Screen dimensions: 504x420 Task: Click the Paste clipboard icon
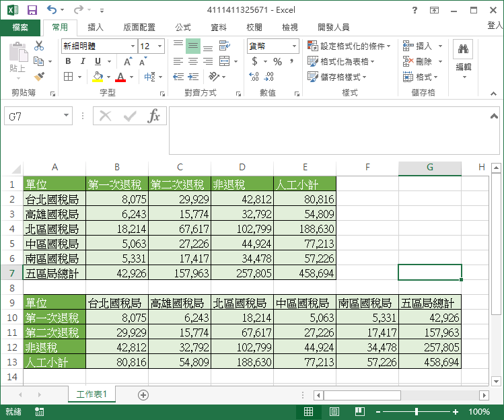tap(18, 52)
